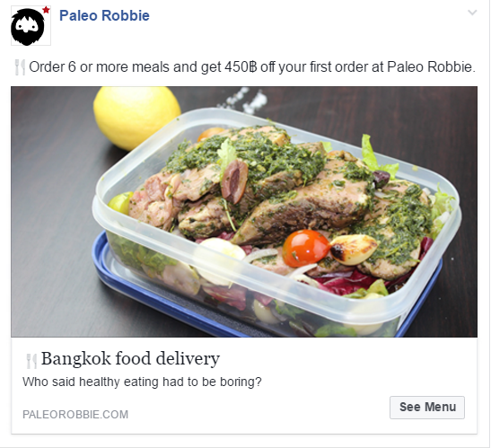Click the Who said healthy eating description

point(142,382)
